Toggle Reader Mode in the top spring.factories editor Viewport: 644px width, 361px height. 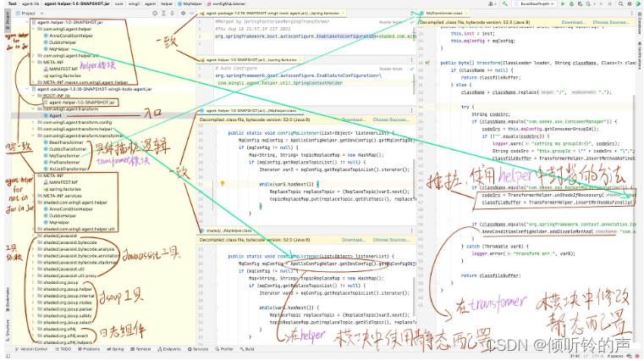coord(391,22)
